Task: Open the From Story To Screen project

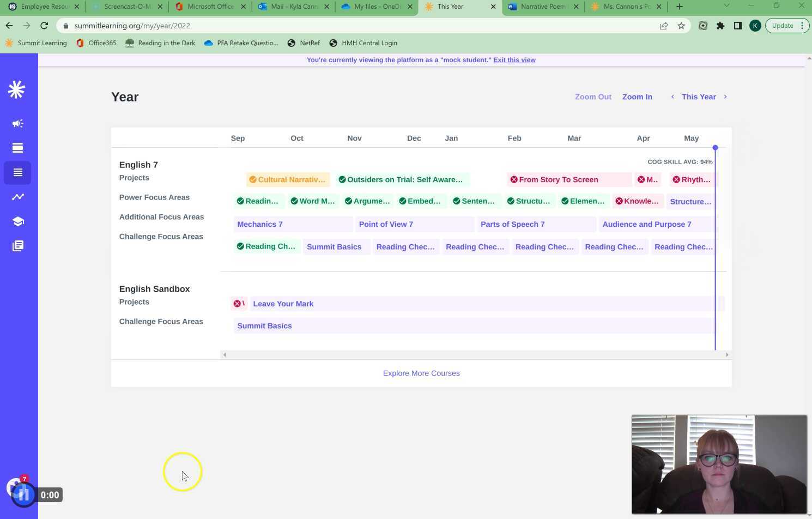Action: click(558, 180)
